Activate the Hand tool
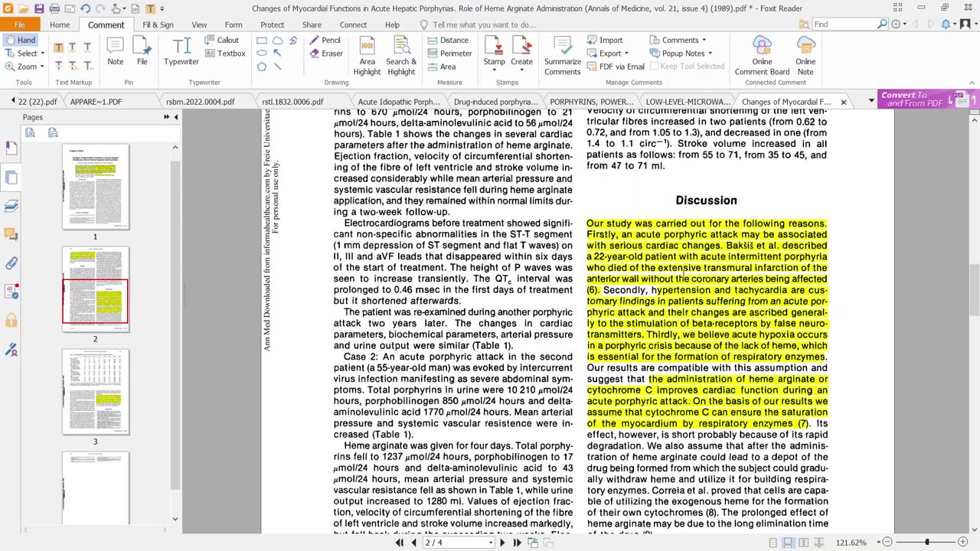The image size is (980, 551). (20, 40)
